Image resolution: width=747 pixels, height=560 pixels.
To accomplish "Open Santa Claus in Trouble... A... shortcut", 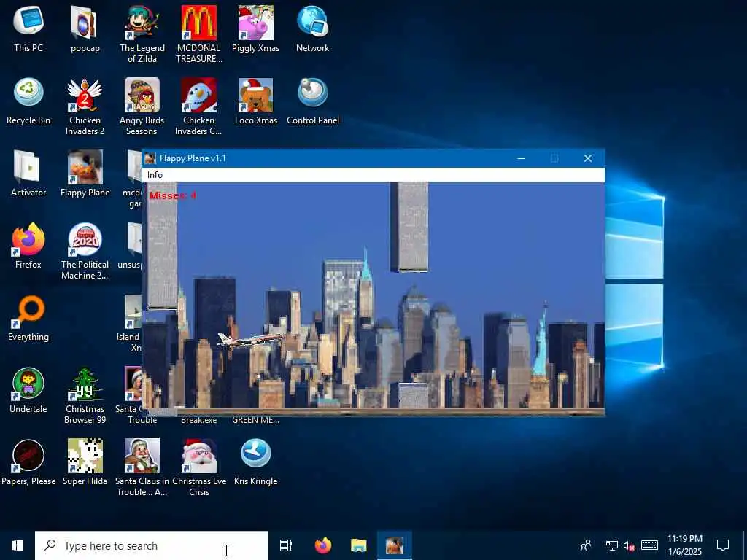I will coord(142,467).
